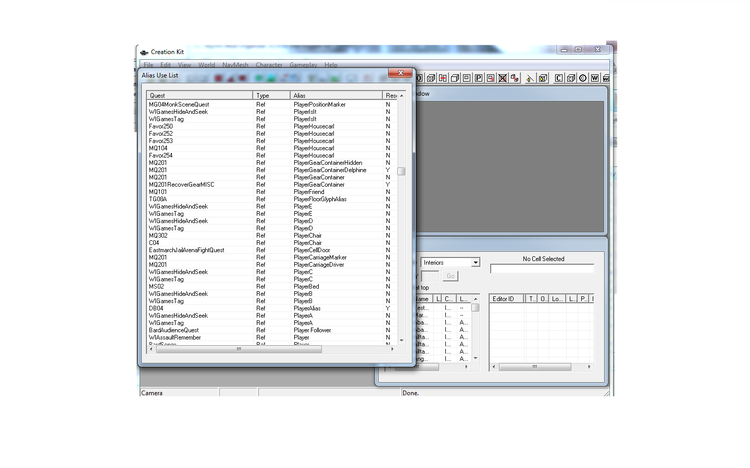This screenshot has width=750, height=468.
Task: Open the Interiors world space dropdown
Action: 450,262
